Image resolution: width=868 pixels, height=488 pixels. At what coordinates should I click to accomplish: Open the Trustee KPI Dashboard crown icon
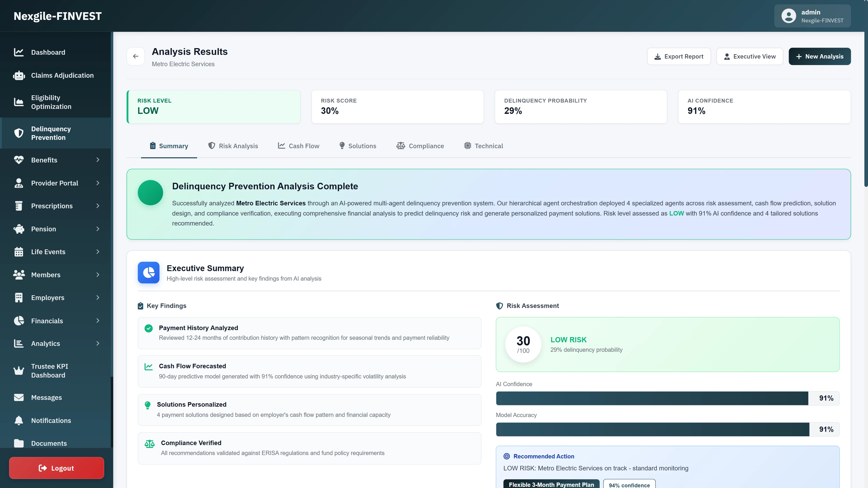(x=19, y=371)
